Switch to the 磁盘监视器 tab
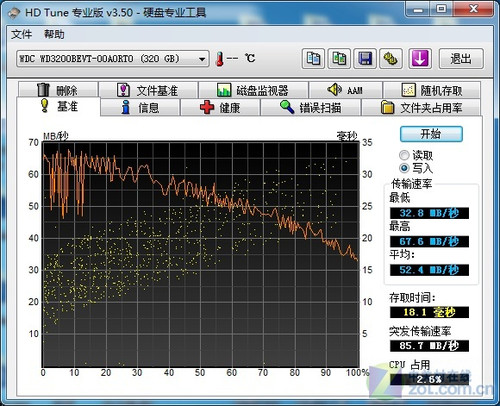The height and width of the screenshot is (406, 500). coord(253,90)
